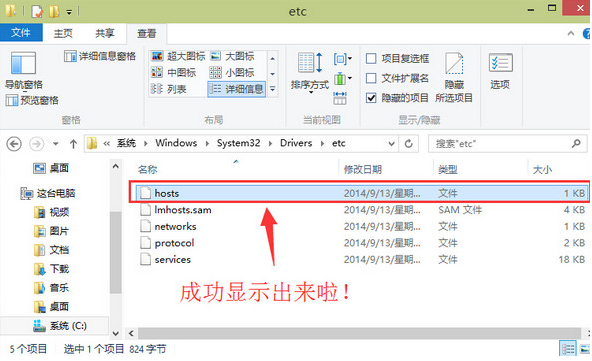The height and width of the screenshot is (361, 592).
Task: Switch to details view status bar icon
Action: [567, 349]
